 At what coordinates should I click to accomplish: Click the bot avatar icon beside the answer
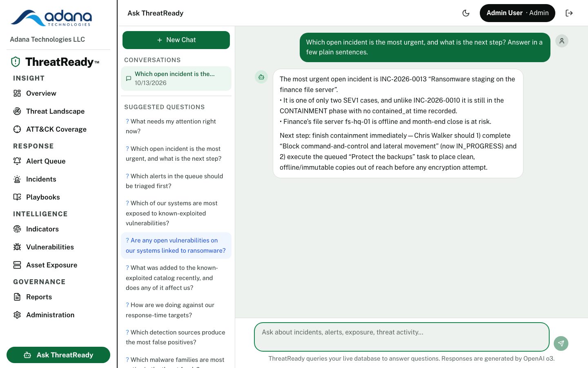tap(261, 77)
